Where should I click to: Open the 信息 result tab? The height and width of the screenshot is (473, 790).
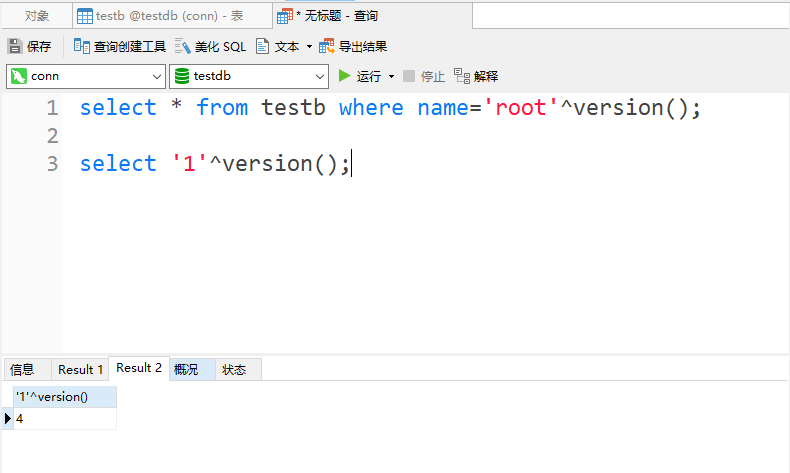click(22, 369)
